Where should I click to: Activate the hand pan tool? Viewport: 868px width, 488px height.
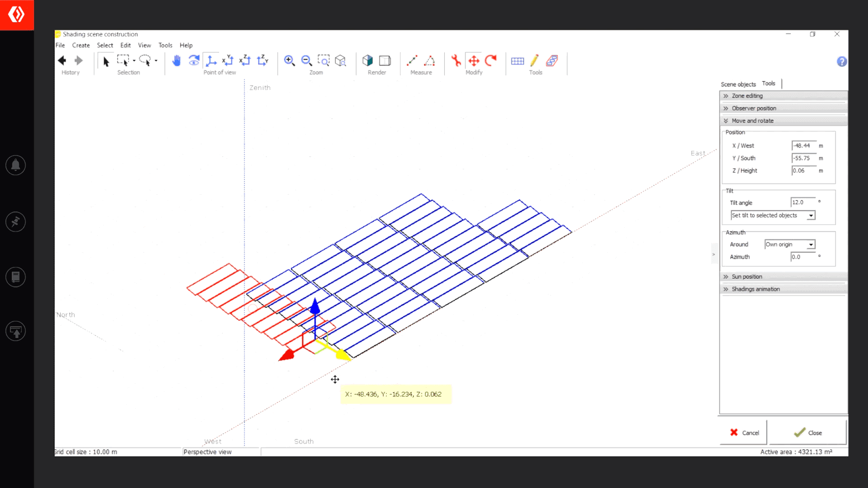tap(176, 60)
